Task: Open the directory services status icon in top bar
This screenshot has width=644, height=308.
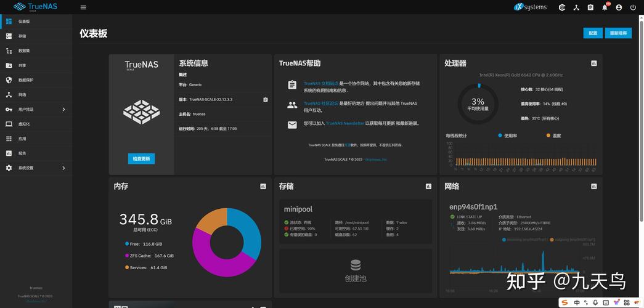Action: (576, 7)
